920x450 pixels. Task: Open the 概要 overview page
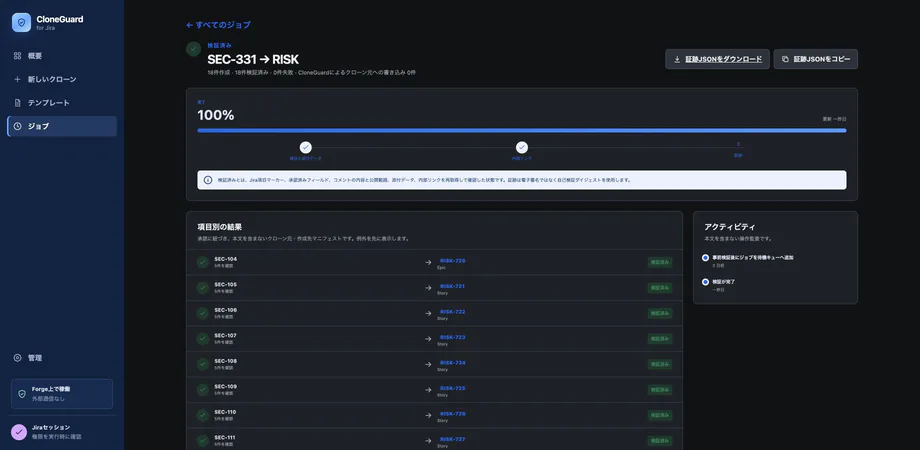point(62,56)
